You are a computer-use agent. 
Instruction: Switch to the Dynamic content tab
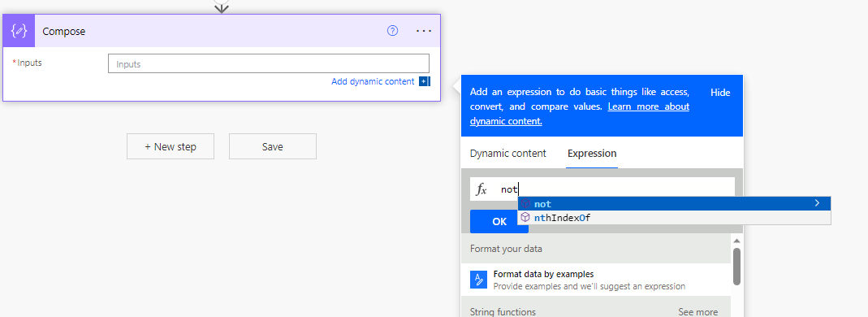click(508, 154)
